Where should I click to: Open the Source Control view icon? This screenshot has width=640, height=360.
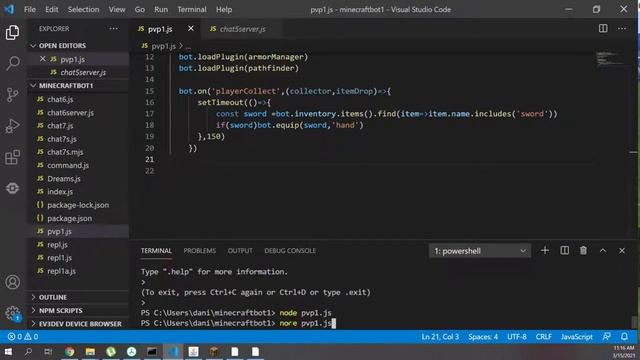tap(12, 95)
